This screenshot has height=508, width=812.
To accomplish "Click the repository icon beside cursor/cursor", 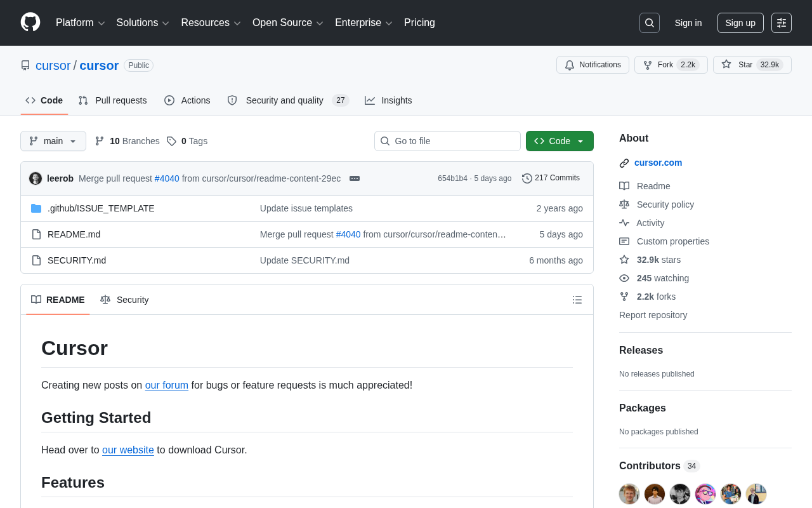I will pyautogui.click(x=25, y=65).
